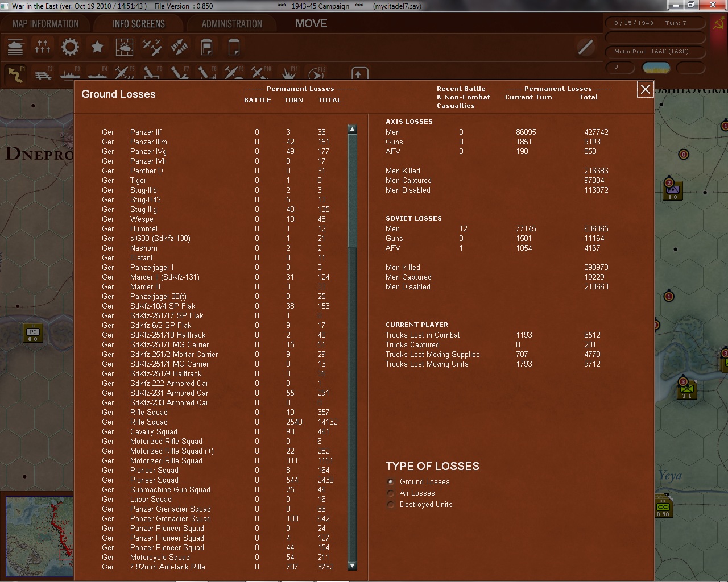This screenshot has width=728, height=582.
Task: Select Ground Losses radio option
Action: [390, 482]
